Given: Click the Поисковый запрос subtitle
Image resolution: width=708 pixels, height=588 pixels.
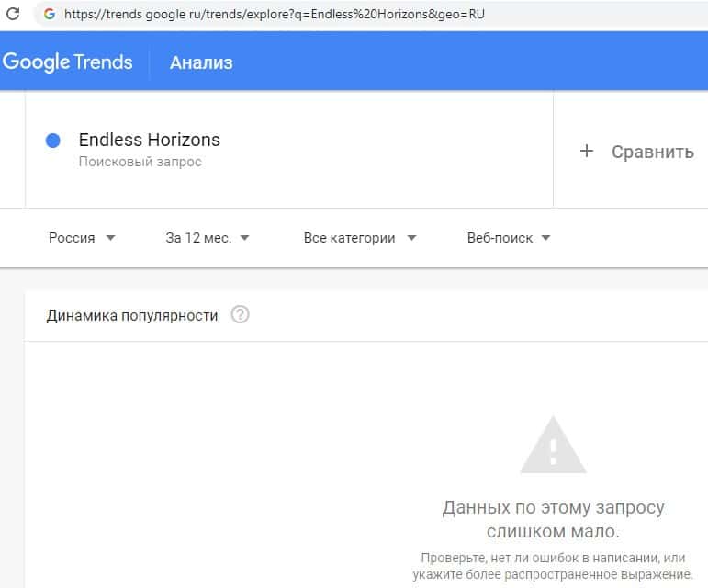Looking at the screenshot, I should [x=140, y=162].
